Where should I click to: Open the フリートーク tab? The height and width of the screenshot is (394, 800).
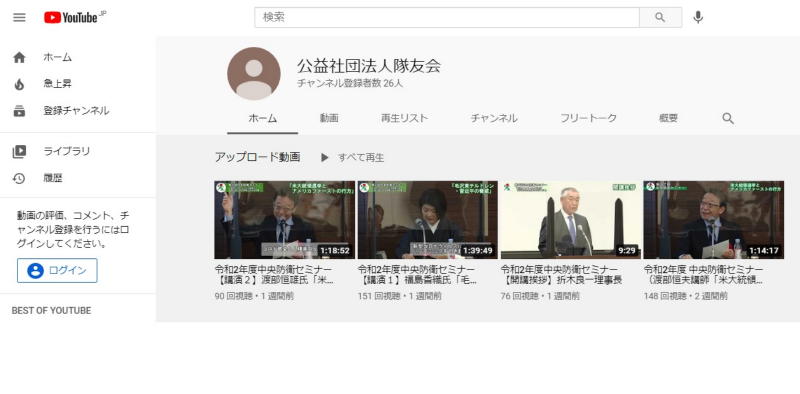(588, 118)
